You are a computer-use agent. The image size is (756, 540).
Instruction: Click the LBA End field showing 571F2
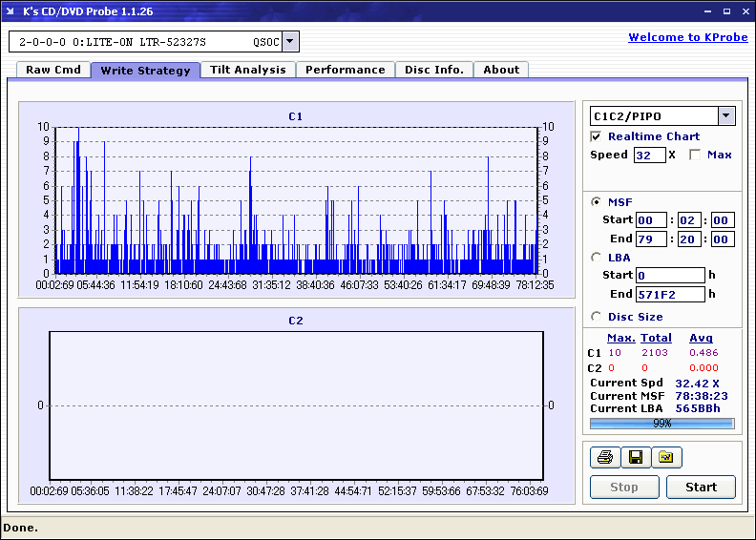pos(669,294)
